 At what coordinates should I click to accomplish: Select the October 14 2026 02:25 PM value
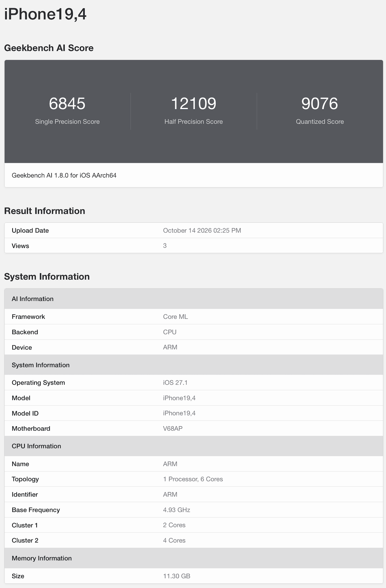coord(202,231)
